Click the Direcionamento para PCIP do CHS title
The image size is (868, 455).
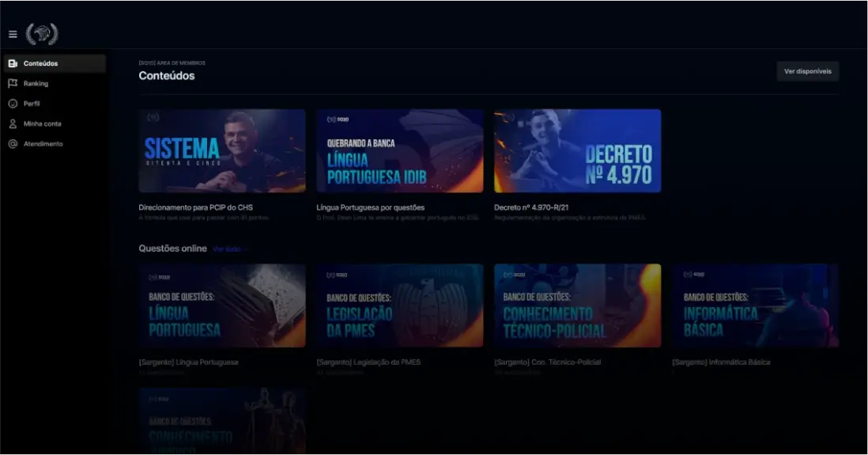pos(195,207)
